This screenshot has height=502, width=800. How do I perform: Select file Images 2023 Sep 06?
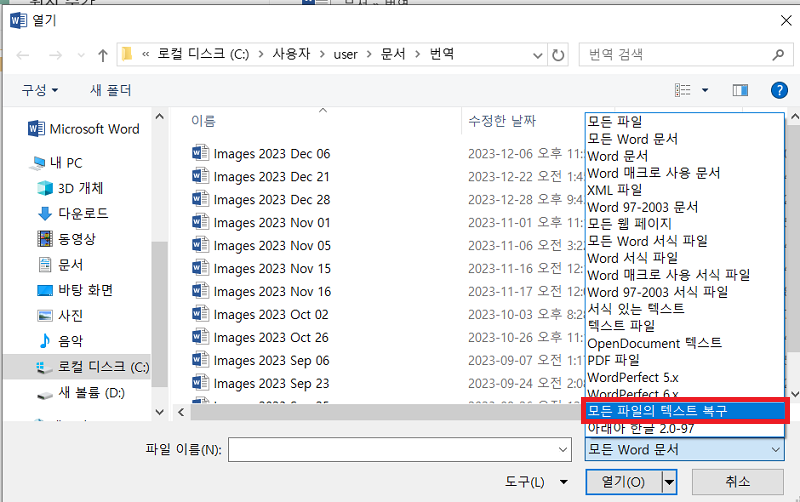point(261,360)
